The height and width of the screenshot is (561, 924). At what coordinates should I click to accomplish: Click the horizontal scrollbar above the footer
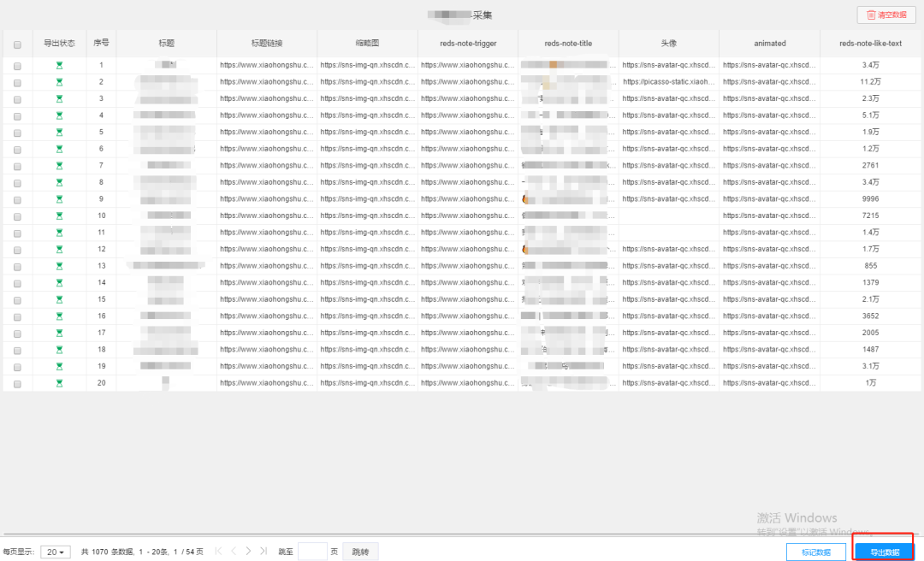461,534
